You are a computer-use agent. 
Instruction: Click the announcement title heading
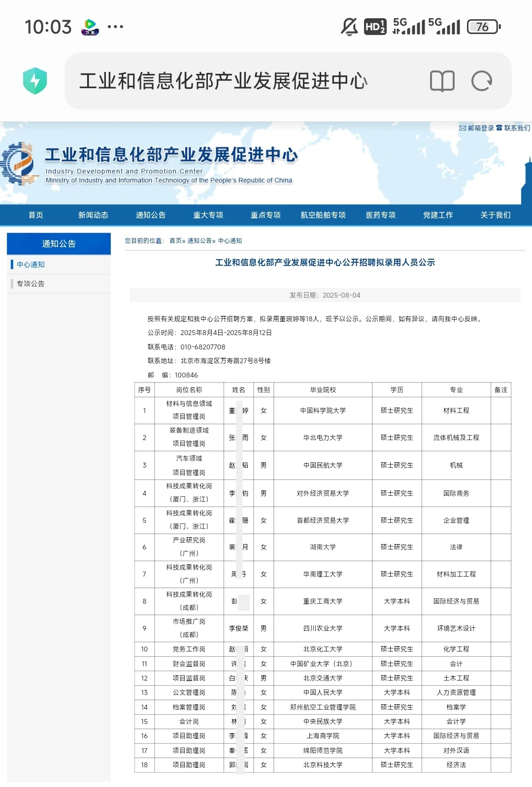[325, 263]
